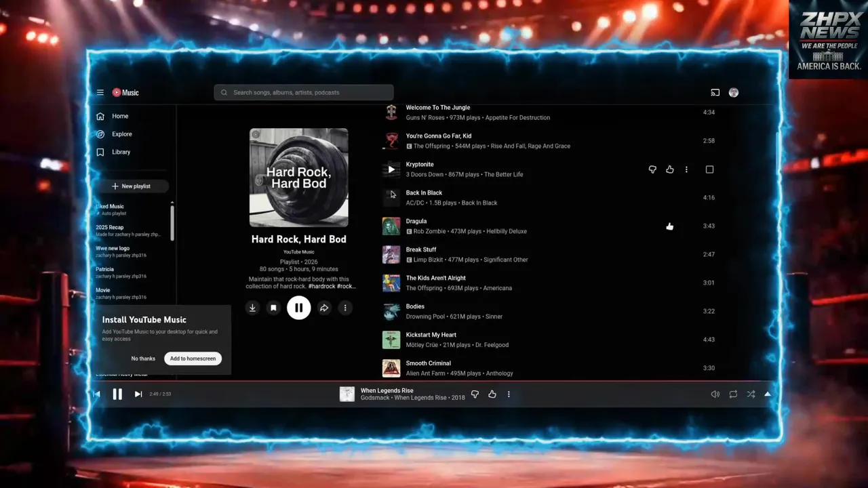This screenshot has width=868, height=488.
Task: Open player bar three-dot options menu
Action: pos(509,394)
